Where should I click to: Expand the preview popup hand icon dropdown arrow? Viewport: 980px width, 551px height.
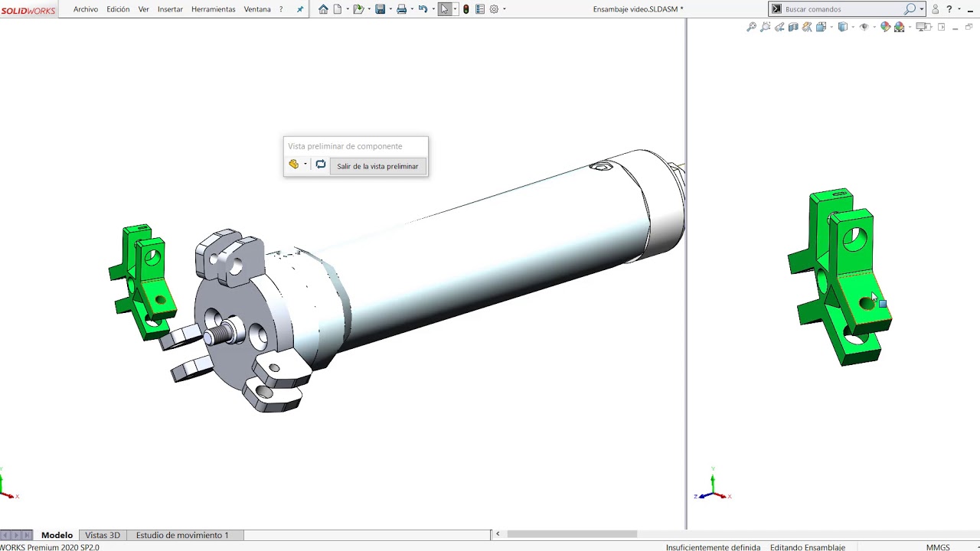pyautogui.click(x=305, y=165)
